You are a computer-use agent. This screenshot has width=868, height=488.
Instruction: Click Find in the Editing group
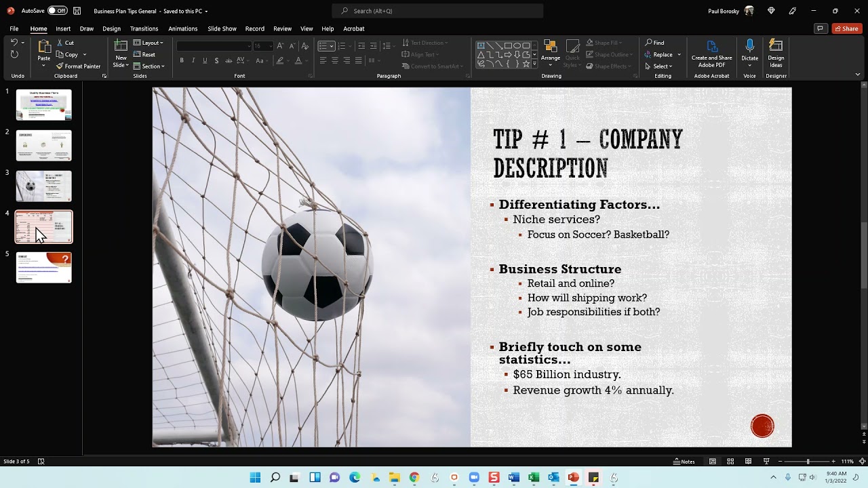tap(655, 43)
